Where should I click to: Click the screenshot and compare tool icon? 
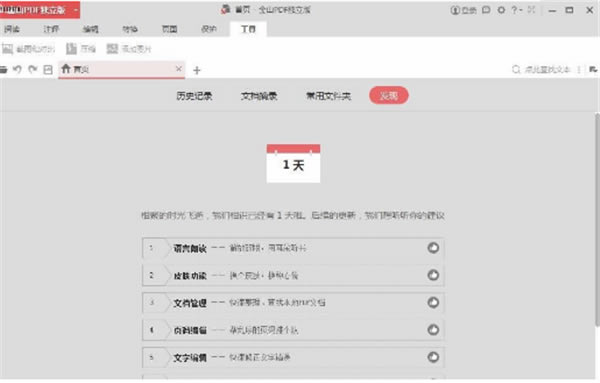coord(8,49)
